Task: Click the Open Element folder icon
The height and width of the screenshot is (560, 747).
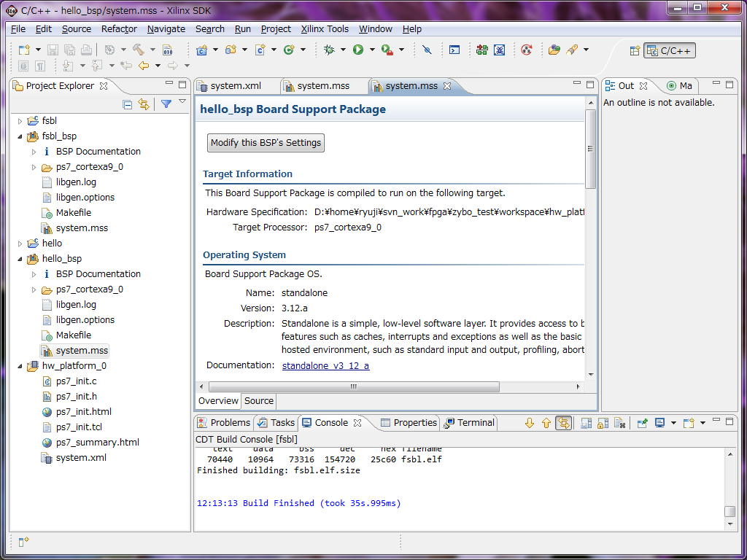Action: 554,50
